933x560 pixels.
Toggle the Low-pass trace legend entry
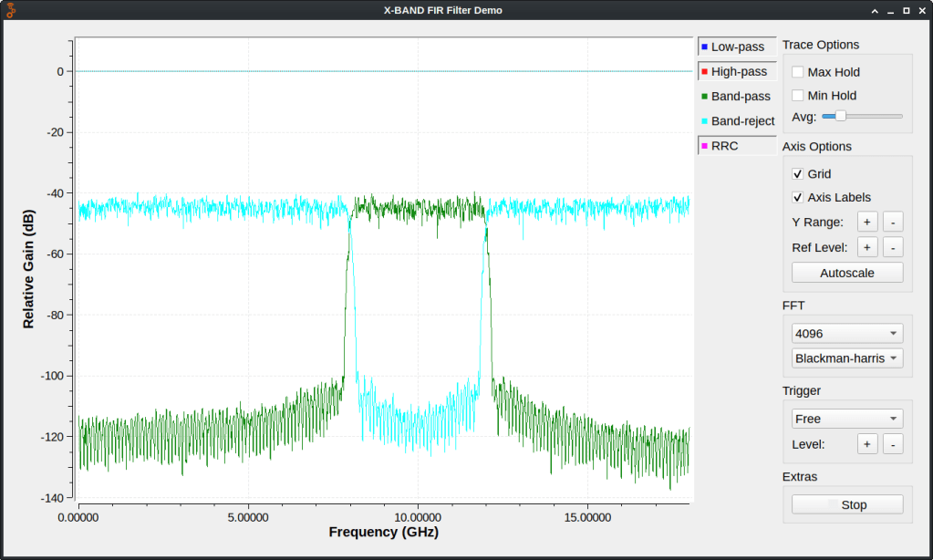(x=737, y=47)
